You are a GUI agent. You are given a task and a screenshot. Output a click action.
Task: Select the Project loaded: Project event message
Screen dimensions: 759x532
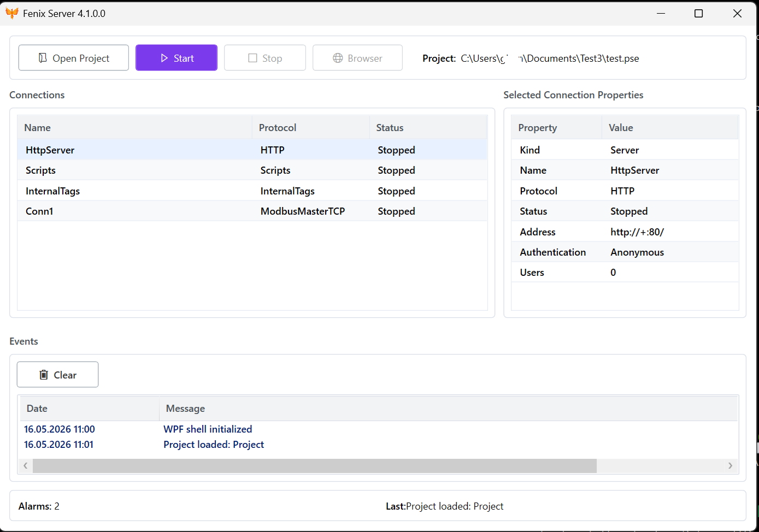point(214,445)
